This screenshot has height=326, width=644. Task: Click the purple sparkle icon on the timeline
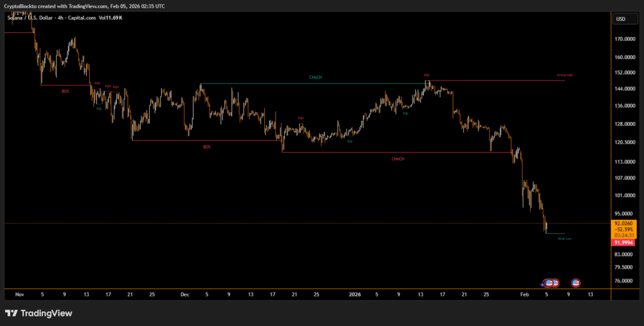pos(543,284)
